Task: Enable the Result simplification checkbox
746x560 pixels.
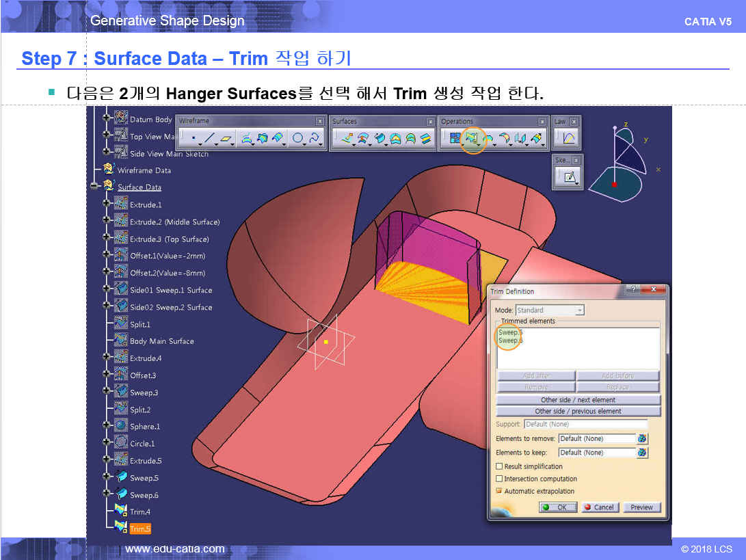Action: pos(499,466)
